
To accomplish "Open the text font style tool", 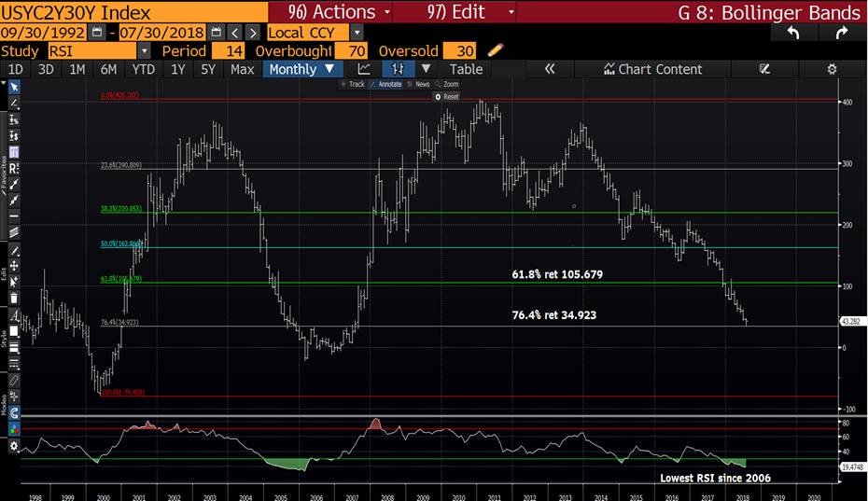I will click(14, 316).
